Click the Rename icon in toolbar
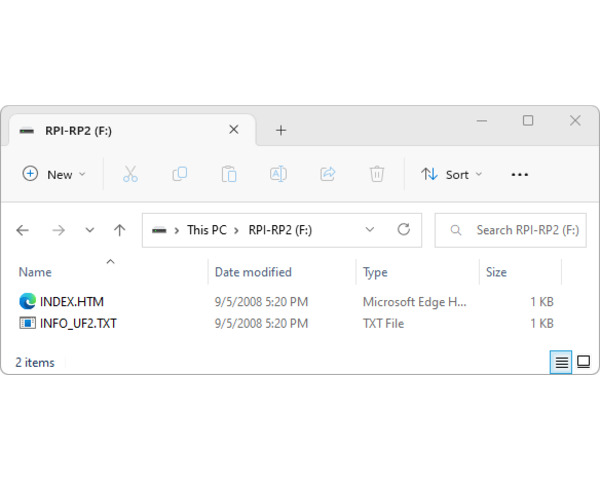 click(x=278, y=174)
